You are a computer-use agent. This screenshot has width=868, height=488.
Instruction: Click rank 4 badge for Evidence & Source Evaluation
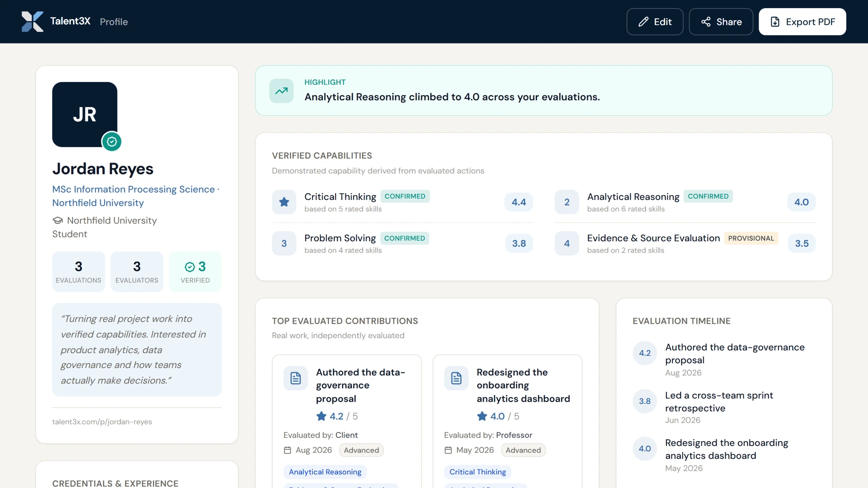[567, 244]
